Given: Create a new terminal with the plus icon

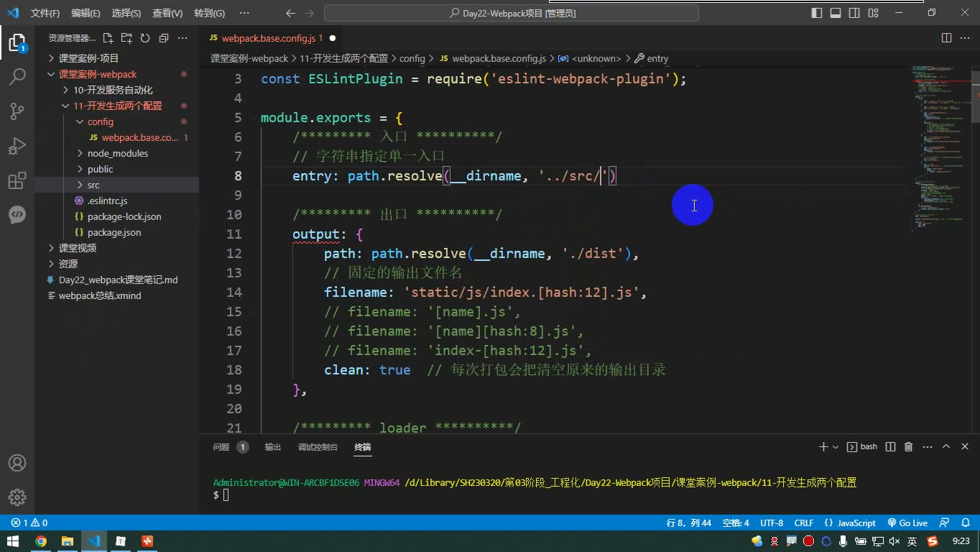Looking at the screenshot, I should (823, 446).
